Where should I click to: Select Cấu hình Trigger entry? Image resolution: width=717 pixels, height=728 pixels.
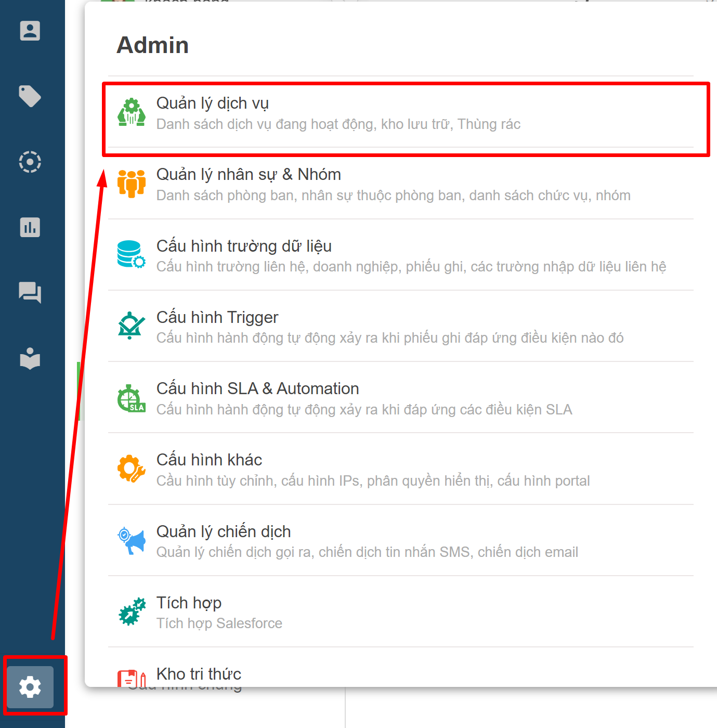(401, 327)
